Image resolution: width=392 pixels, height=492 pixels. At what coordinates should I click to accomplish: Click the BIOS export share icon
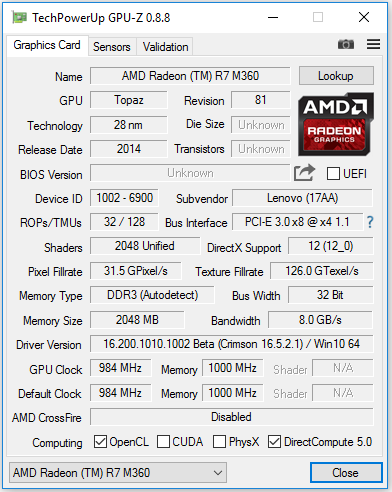pyautogui.click(x=304, y=173)
